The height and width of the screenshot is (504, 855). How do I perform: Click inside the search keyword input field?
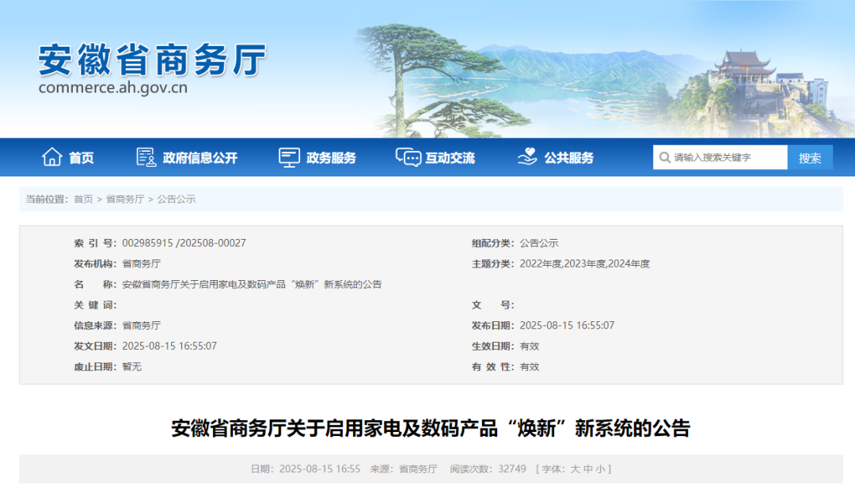tap(720, 157)
